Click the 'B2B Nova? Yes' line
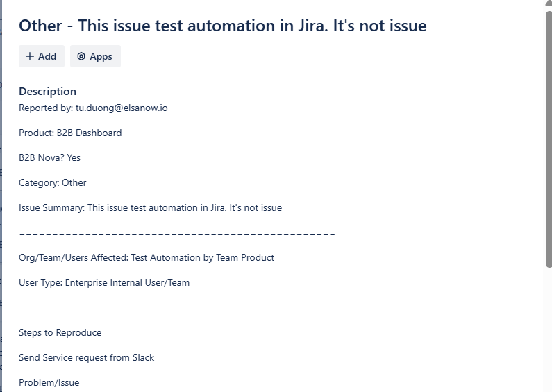Screen dimensions: 552x392 49,157
